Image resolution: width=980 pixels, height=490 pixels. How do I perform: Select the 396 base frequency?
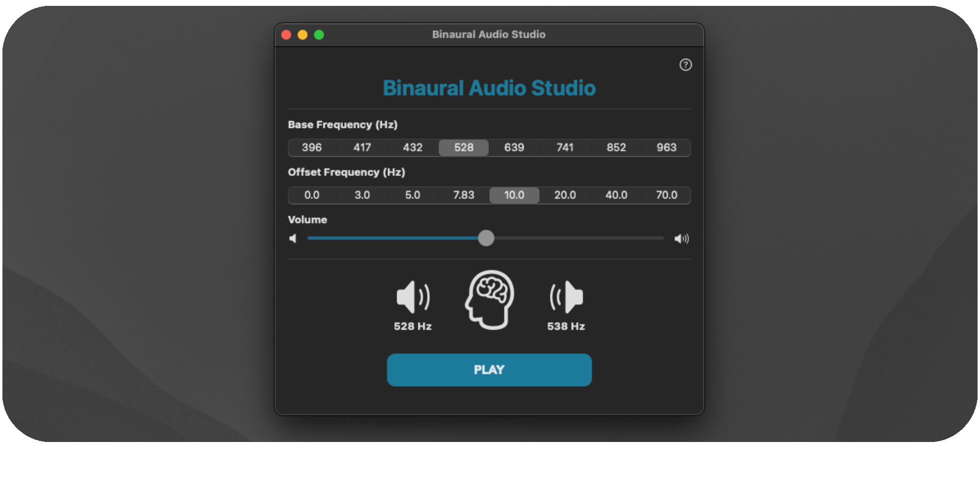pyautogui.click(x=311, y=147)
